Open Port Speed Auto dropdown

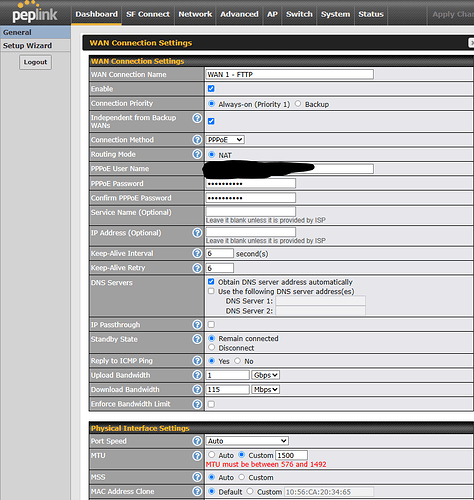coord(247,441)
